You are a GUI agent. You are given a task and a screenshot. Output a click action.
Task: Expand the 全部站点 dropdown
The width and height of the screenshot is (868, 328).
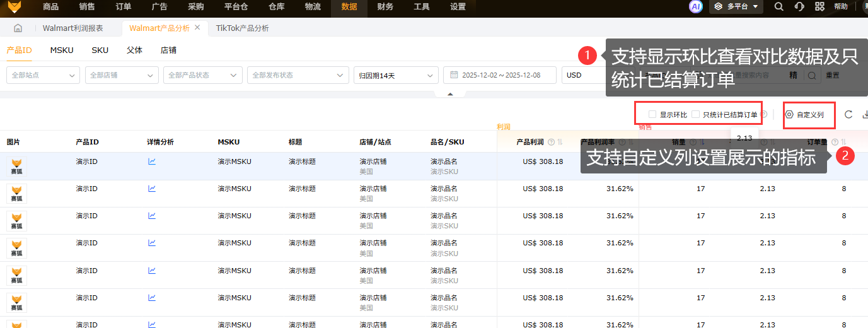point(43,75)
